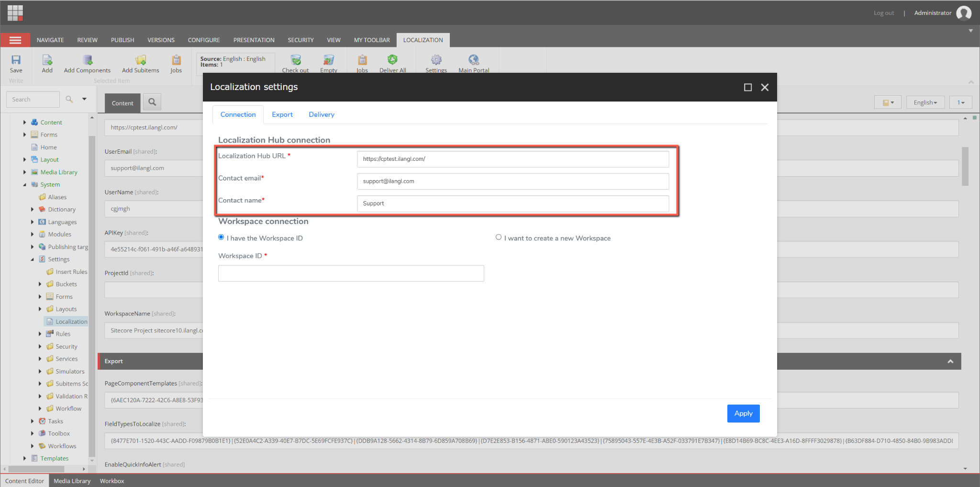Select 'I want to create a new Workspace'
The height and width of the screenshot is (487, 980).
[x=499, y=238]
